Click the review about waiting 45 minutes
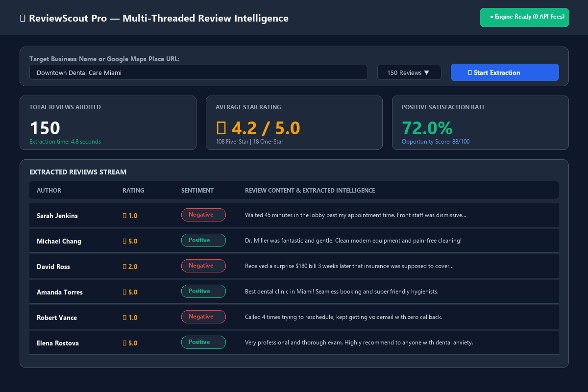588x392 pixels. [356, 215]
